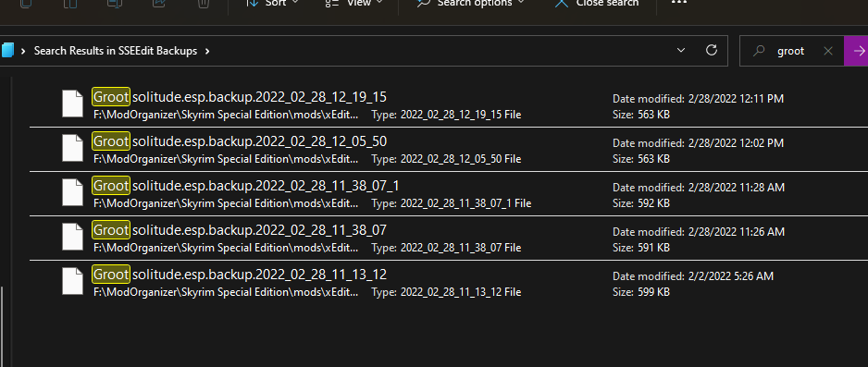Click the Close search button

coord(597,4)
